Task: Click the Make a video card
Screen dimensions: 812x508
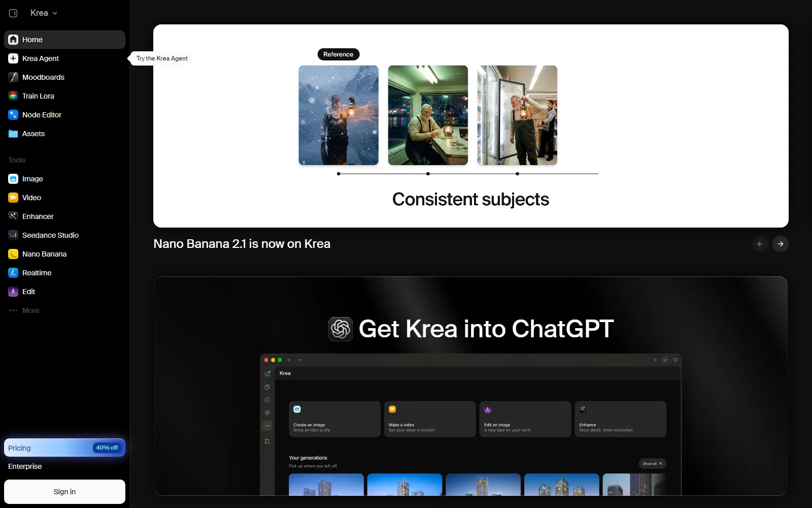Action: [x=430, y=419]
